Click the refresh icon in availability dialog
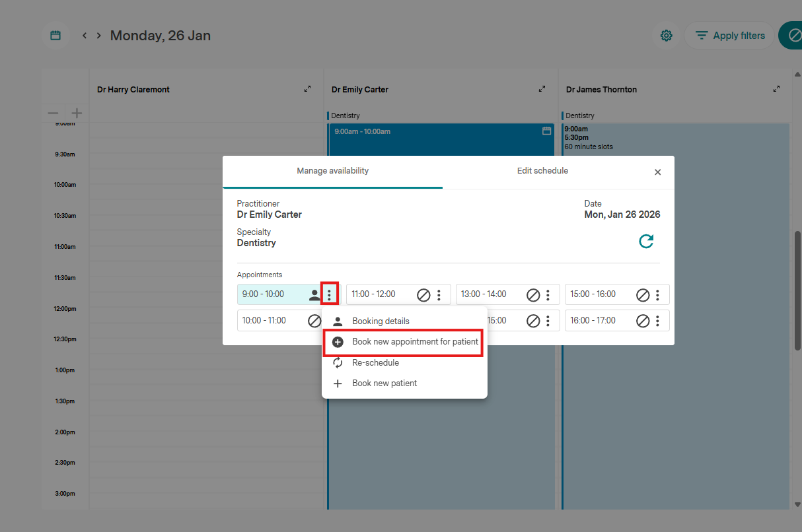This screenshot has width=802, height=532. point(646,242)
